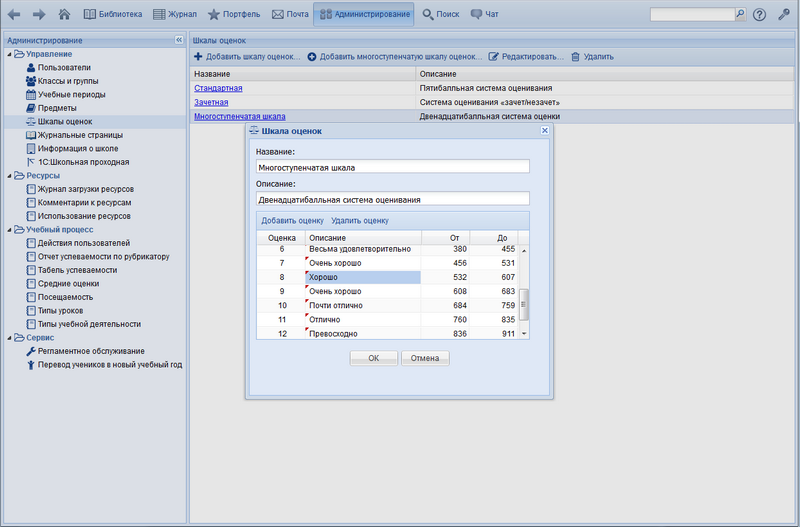Click the back arrow navigation icon
Screen dimensions: 800x527
(x=14, y=14)
